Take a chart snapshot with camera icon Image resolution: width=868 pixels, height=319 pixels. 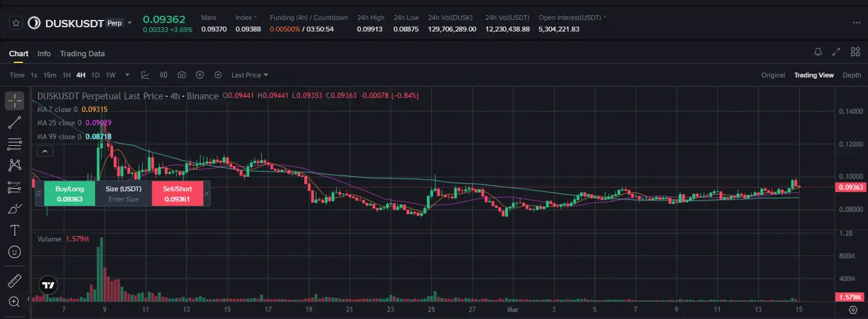[x=181, y=75]
